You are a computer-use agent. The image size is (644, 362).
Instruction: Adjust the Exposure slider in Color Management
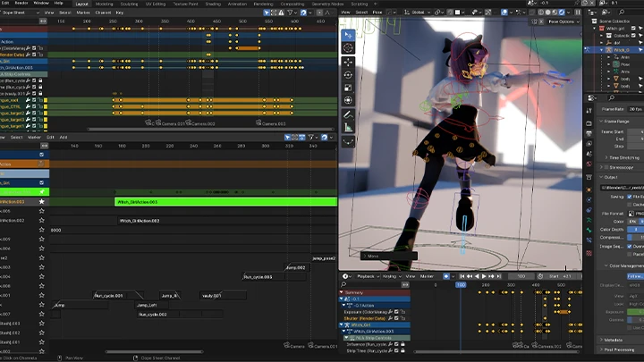coord(635,312)
